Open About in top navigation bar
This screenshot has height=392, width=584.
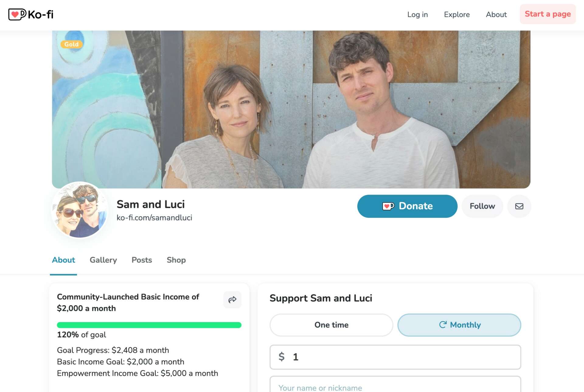[496, 15]
